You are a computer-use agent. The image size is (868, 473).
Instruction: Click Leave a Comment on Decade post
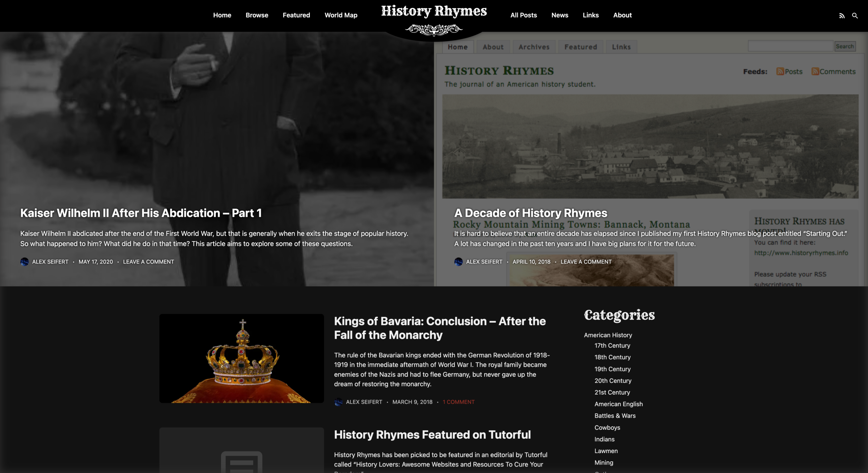point(586,262)
